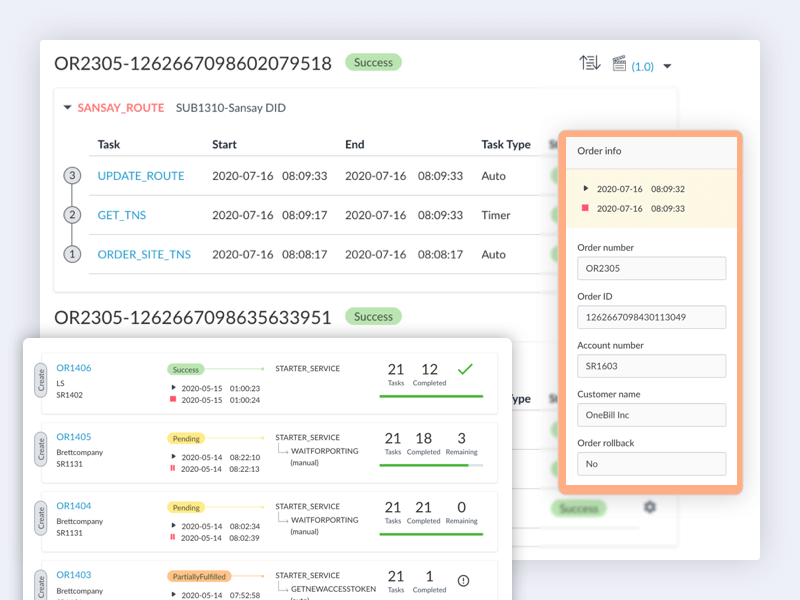
Task: Click the Order number input showing OR2305
Action: [651, 268]
